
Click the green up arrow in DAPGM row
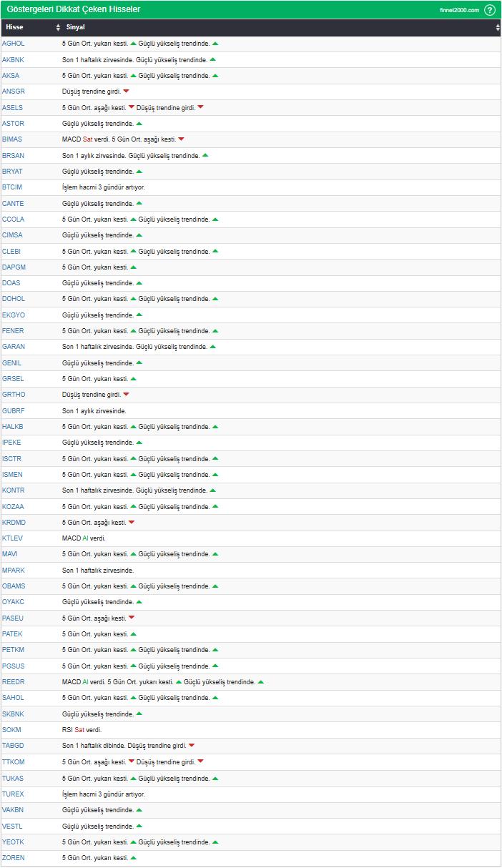pyautogui.click(x=133, y=267)
